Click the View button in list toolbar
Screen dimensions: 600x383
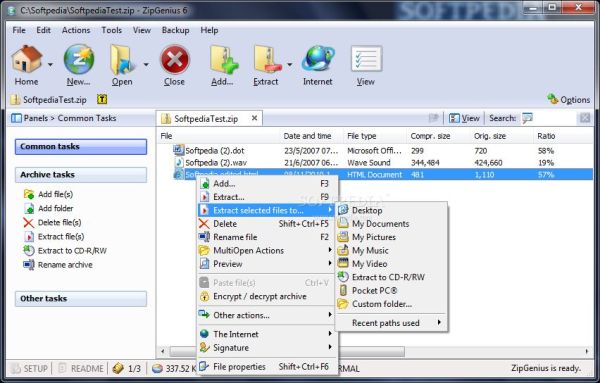(464, 118)
